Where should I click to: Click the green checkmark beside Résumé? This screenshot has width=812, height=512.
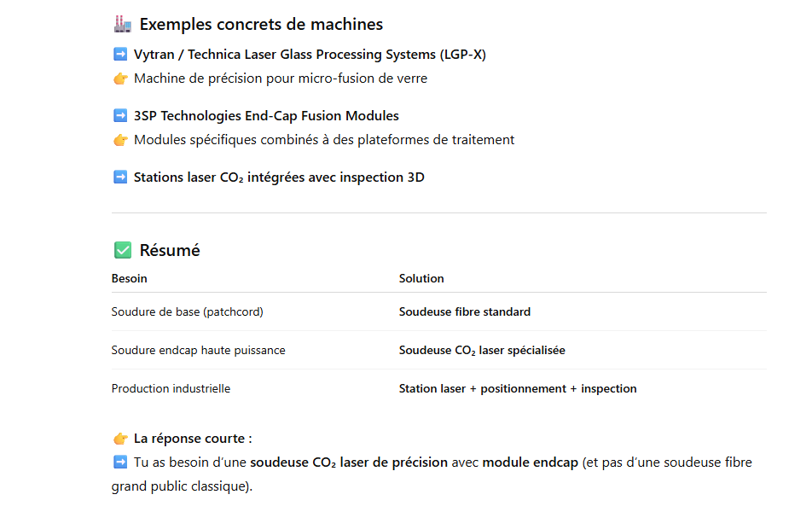pyautogui.click(x=122, y=250)
